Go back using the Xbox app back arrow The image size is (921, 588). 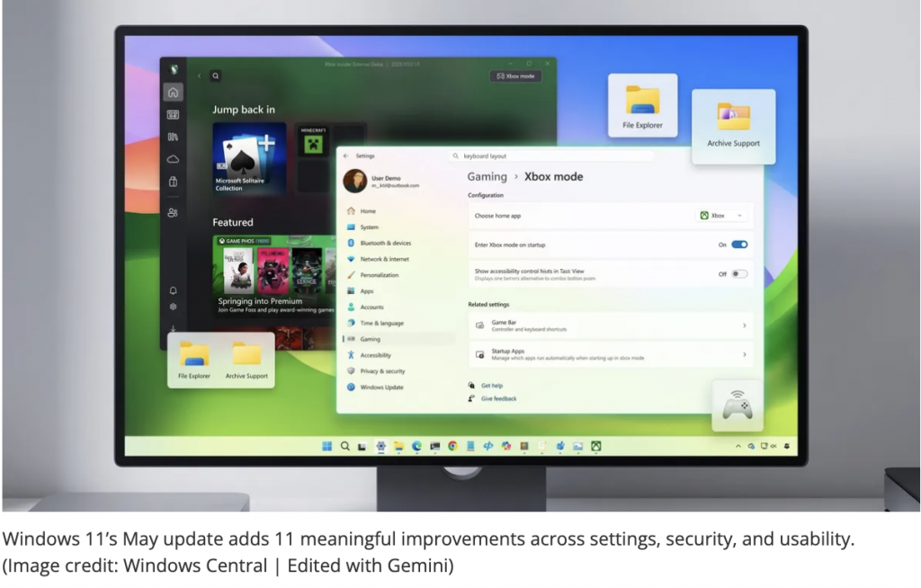[x=200, y=76]
